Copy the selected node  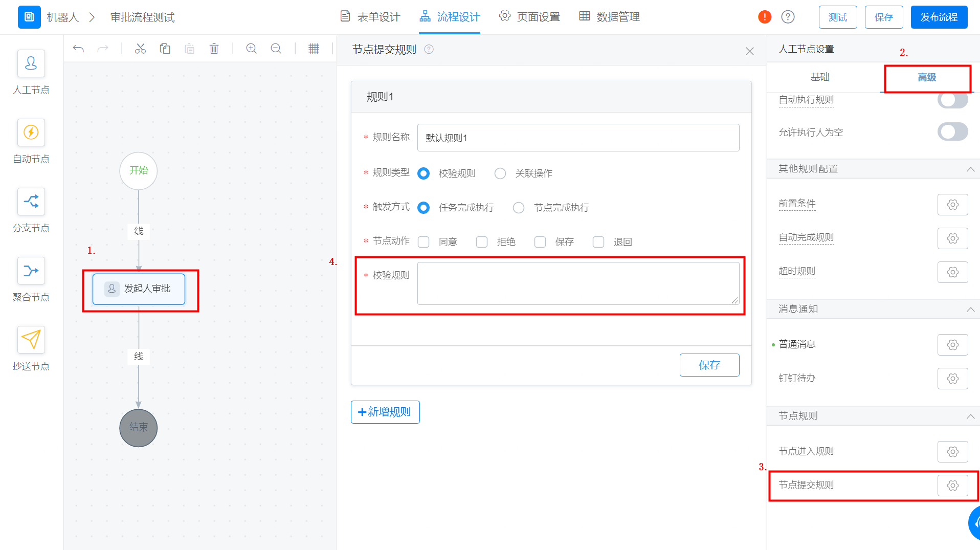(x=165, y=49)
